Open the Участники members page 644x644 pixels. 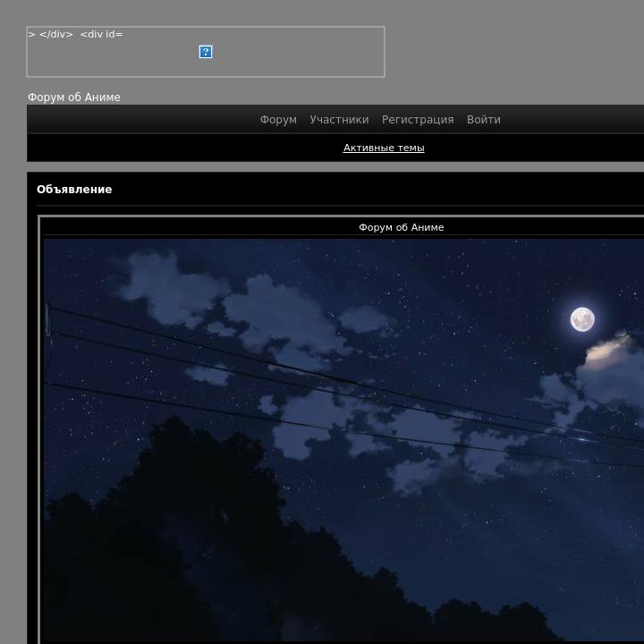point(339,120)
